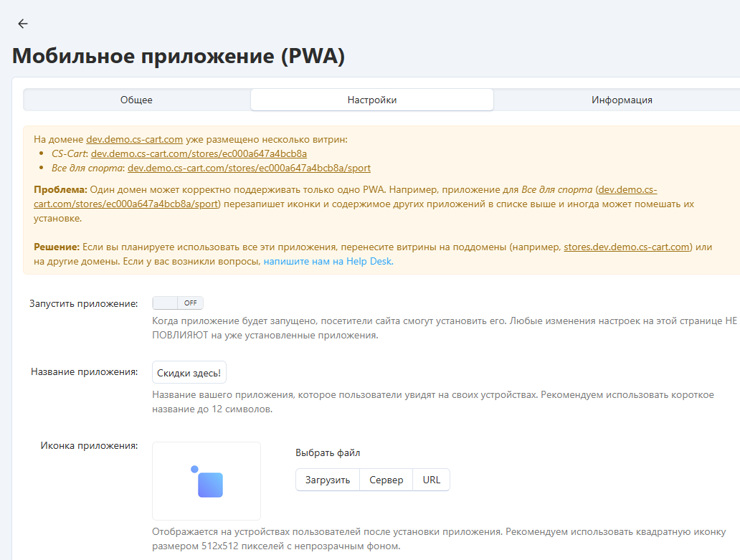Click the app icon preview thumbnail

207,481
